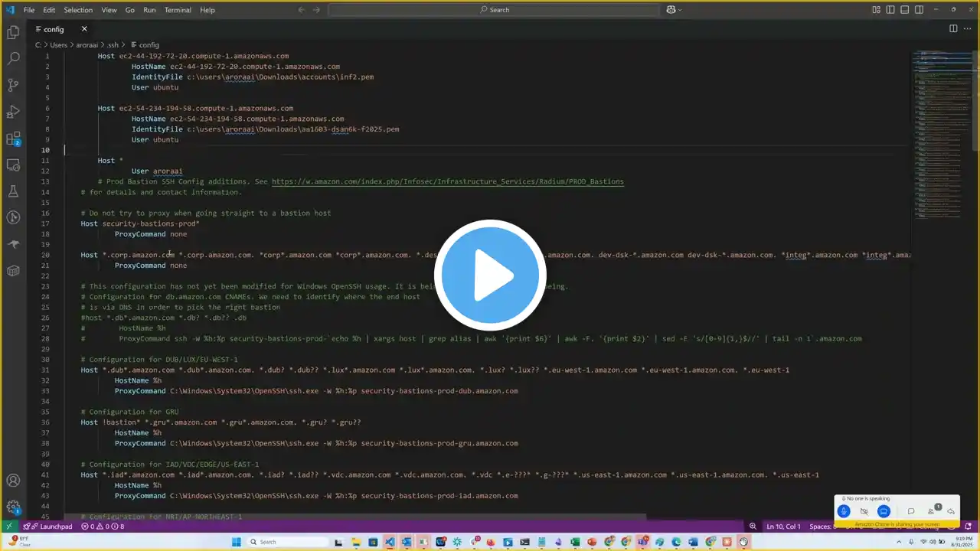Screen dimensions: 980x551
Task: Open the Help menu
Action: click(207, 10)
